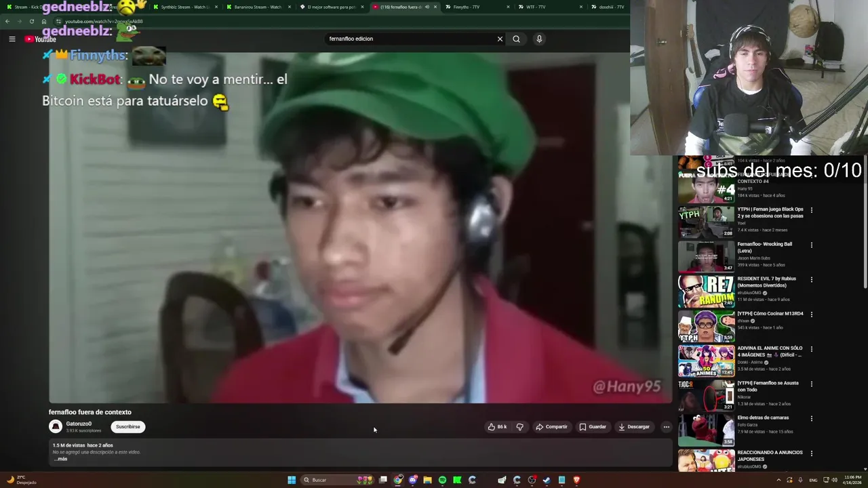Open options for RESIDENT EVIL 7 video
Screen dimensions: 868x488
pyautogui.click(x=811, y=279)
